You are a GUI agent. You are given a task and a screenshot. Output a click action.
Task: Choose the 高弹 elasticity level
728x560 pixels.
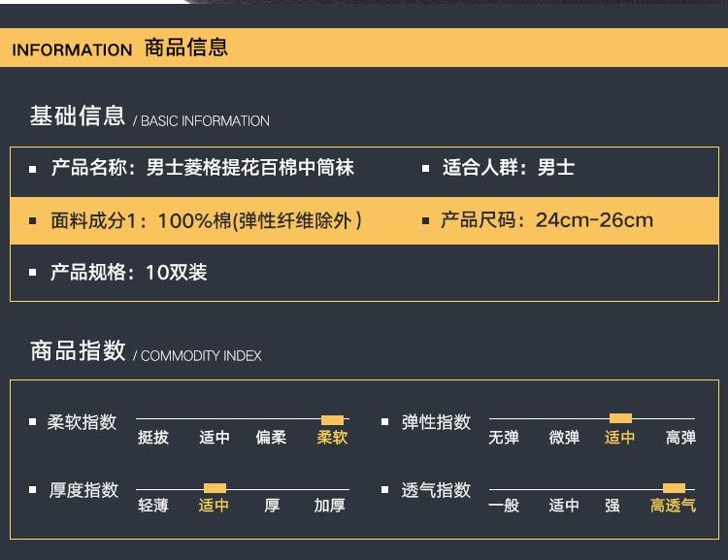click(680, 438)
